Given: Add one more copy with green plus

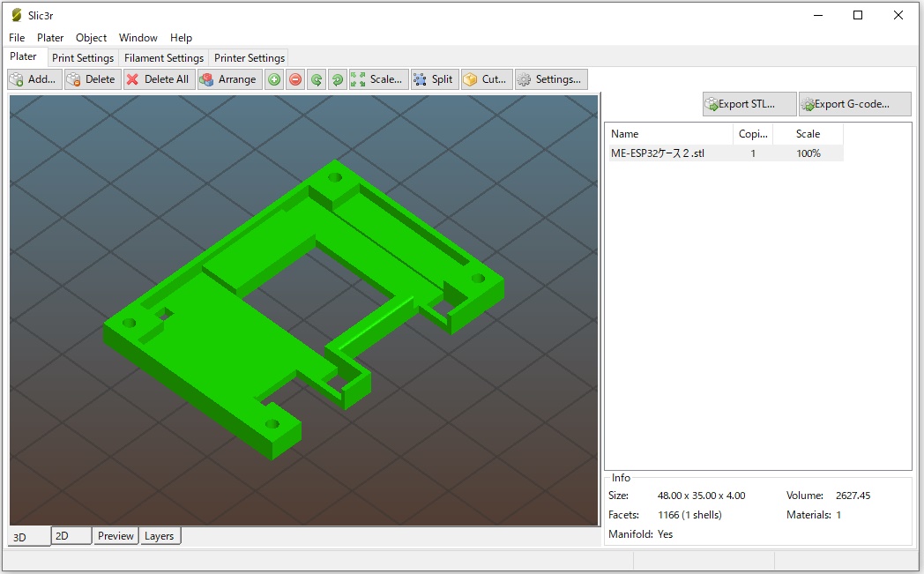Looking at the screenshot, I should tap(274, 79).
